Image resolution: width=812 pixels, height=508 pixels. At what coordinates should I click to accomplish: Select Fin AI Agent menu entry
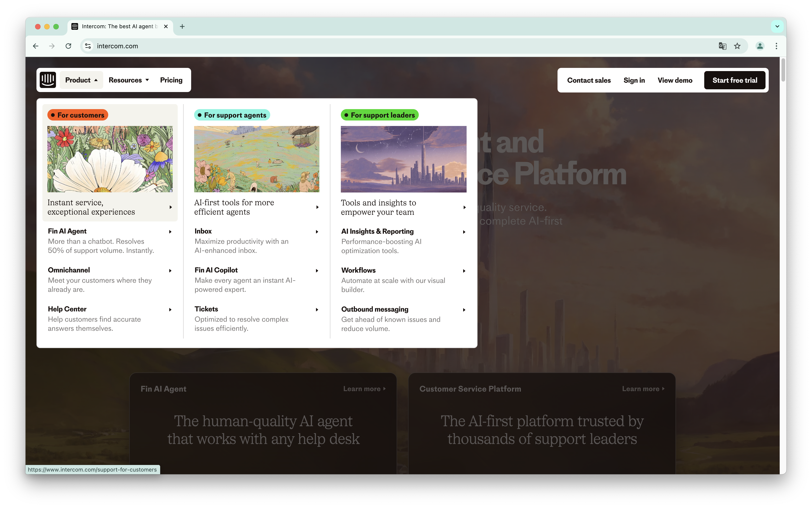(67, 231)
